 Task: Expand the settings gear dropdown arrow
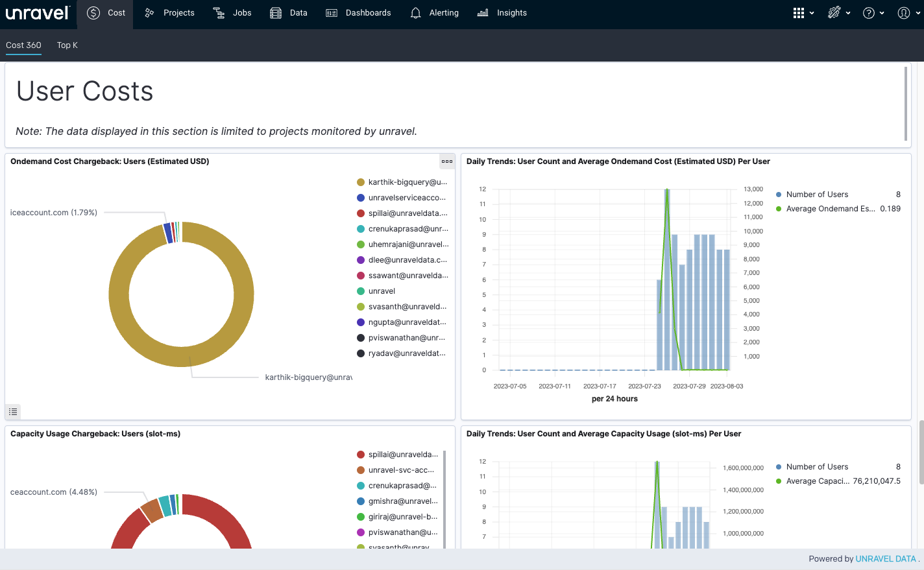click(848, 13)
